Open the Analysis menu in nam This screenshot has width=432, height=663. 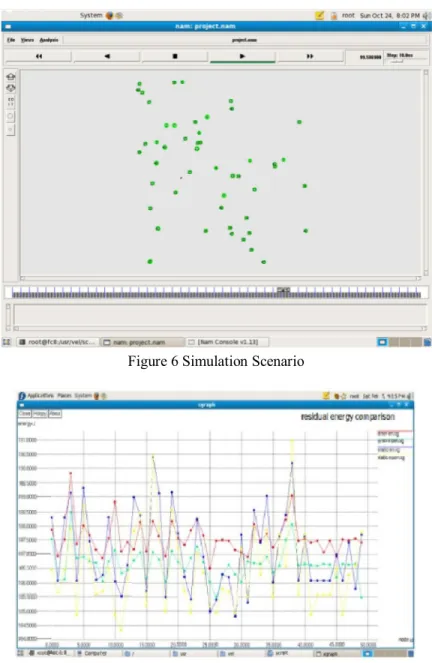(x=49, y=40)
